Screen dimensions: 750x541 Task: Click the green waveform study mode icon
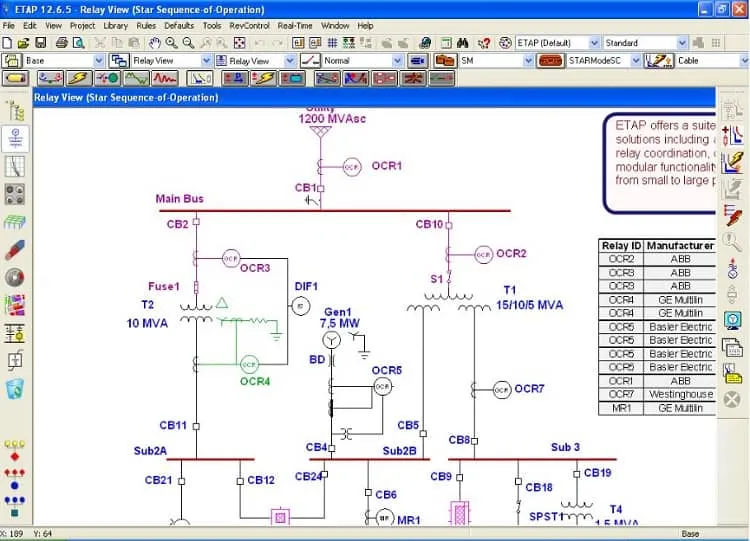coord(136,78)
